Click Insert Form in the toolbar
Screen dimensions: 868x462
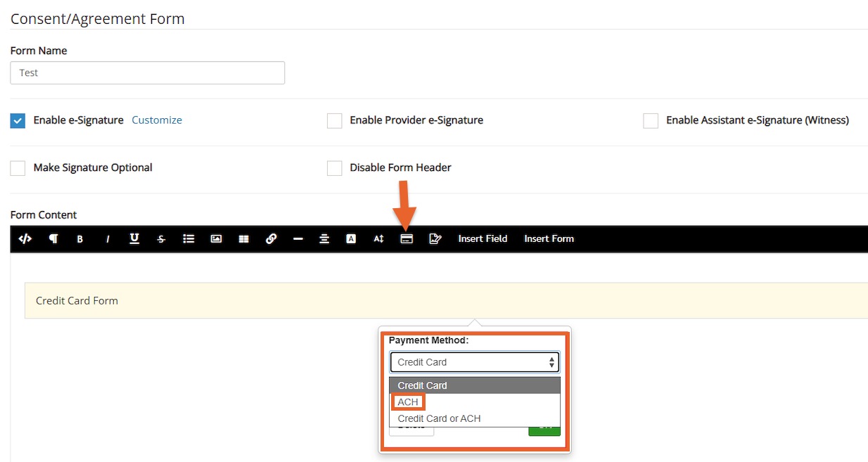[x=549, y=239]
